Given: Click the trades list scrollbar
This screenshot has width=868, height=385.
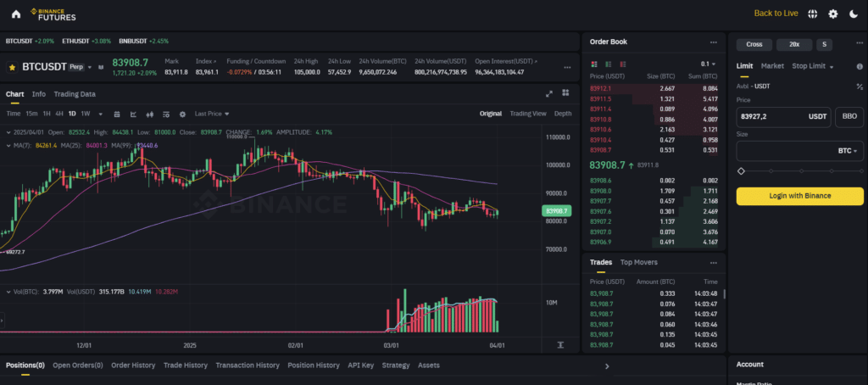Looking at the screenshot, I should tap(725, 293).
